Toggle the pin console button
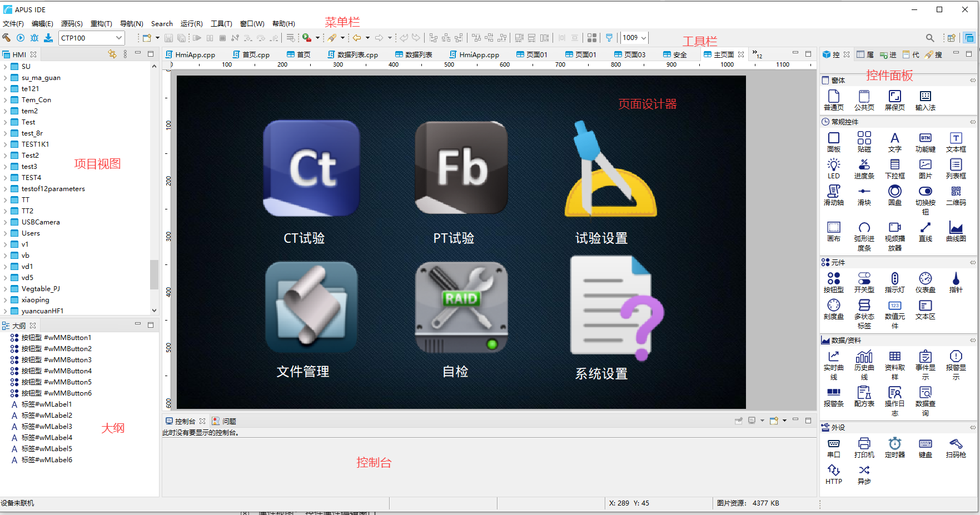Screen dimensions: 980x515 click(x=739, y=421)
